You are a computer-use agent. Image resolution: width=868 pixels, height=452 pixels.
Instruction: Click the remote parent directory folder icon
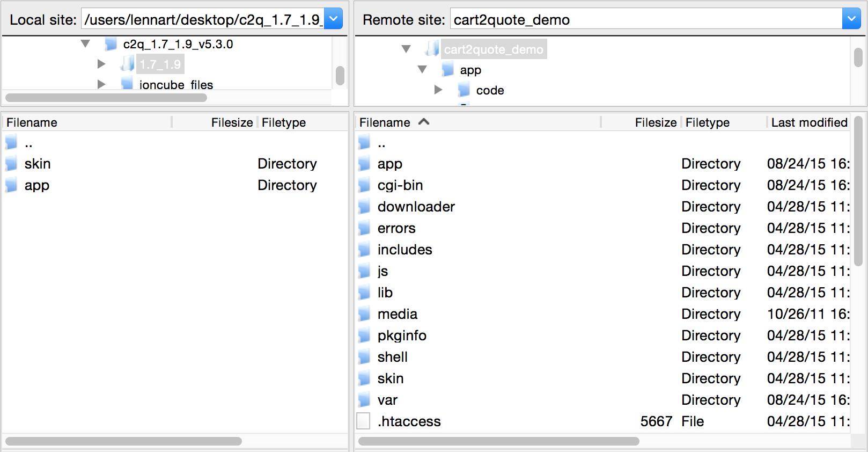pos(364,142)
